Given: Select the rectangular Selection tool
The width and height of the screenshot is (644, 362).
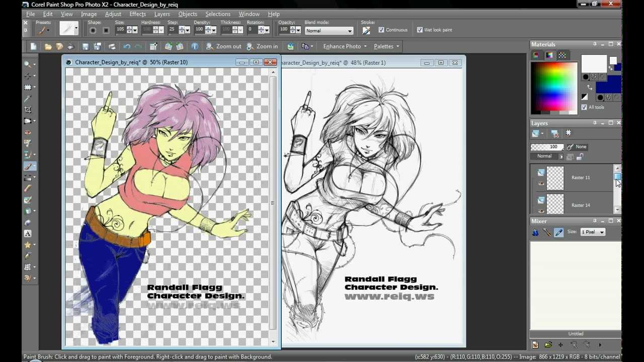Looking at the screenshot, I should tap(28, 87).
